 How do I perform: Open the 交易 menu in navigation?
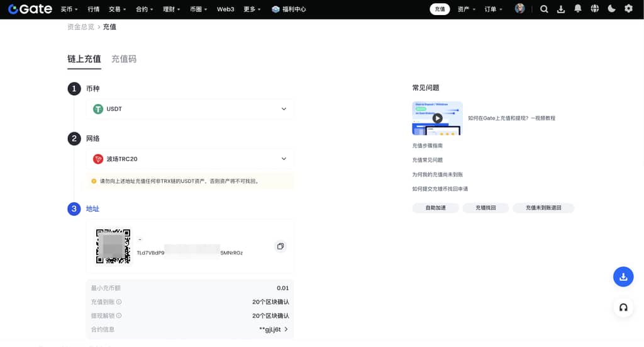pos(116,9)
